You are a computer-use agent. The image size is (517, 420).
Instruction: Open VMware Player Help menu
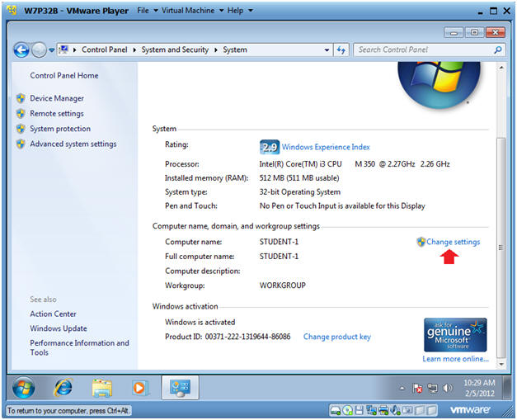click(x=240, y=11)
